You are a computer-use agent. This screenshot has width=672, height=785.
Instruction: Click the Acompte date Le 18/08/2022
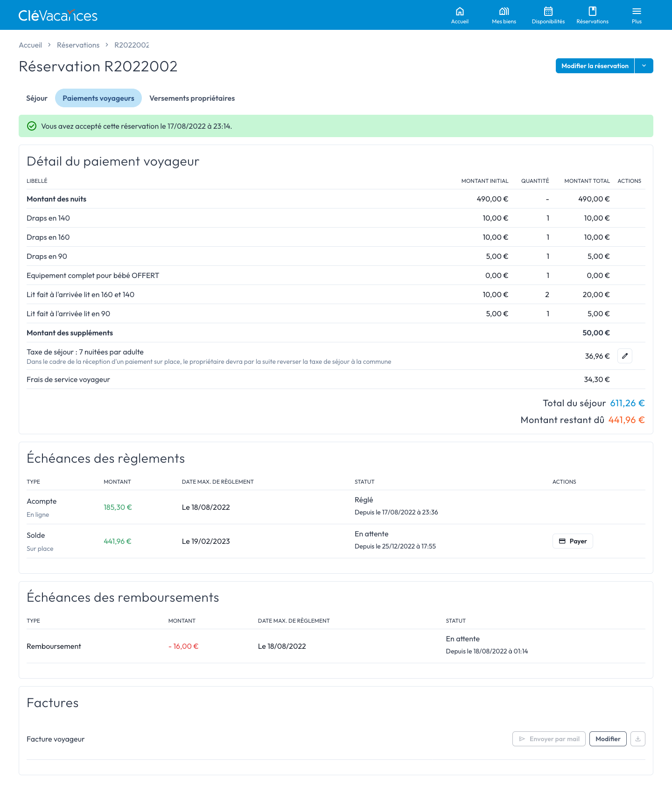206,507
